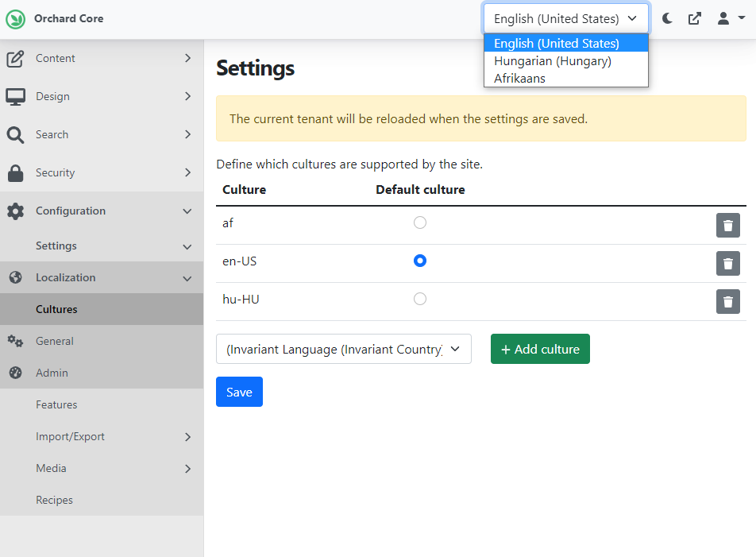Screen dimensions: 756x557
Task: Open the Media menu label
Action: (x=51, y=468)
